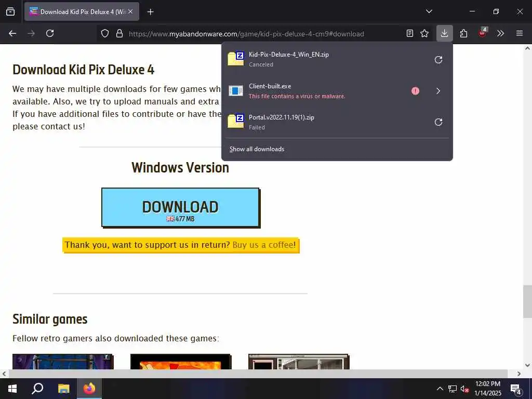Click the Client-built.exe malware warning badge
Viewport: 532px width, 399px height.
click(415, 91)
